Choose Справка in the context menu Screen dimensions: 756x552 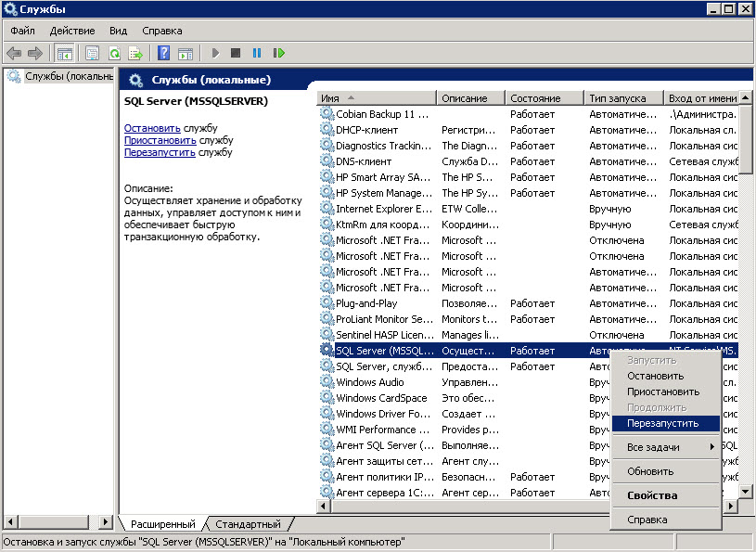click(x=666, y=520)
